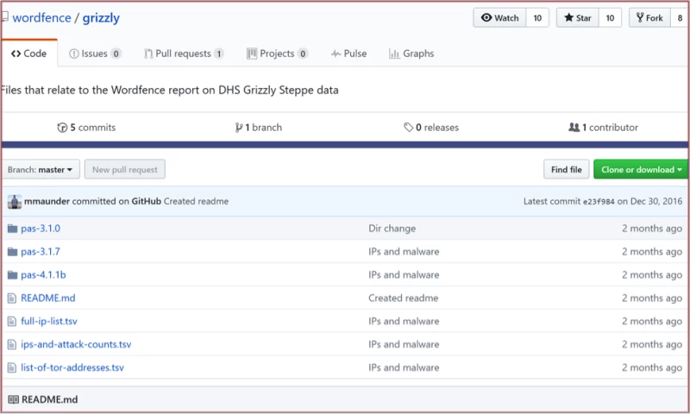Screen dimensions: 690x414
Task: Click the branch icon beside 1 branch
Action: click(x=238, y=128)
